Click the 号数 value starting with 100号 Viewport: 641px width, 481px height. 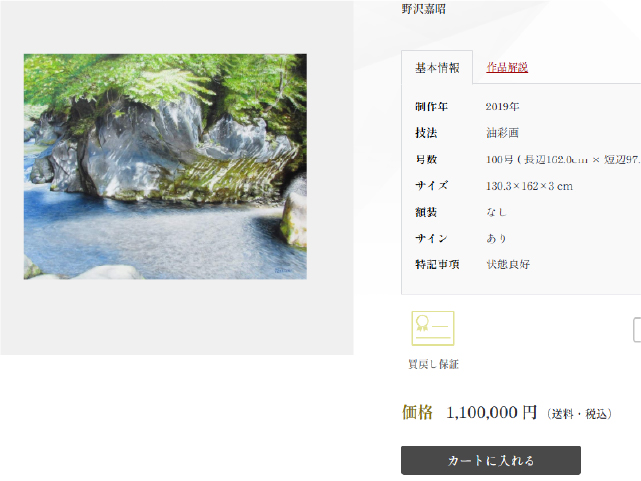[x=563, y=159]
